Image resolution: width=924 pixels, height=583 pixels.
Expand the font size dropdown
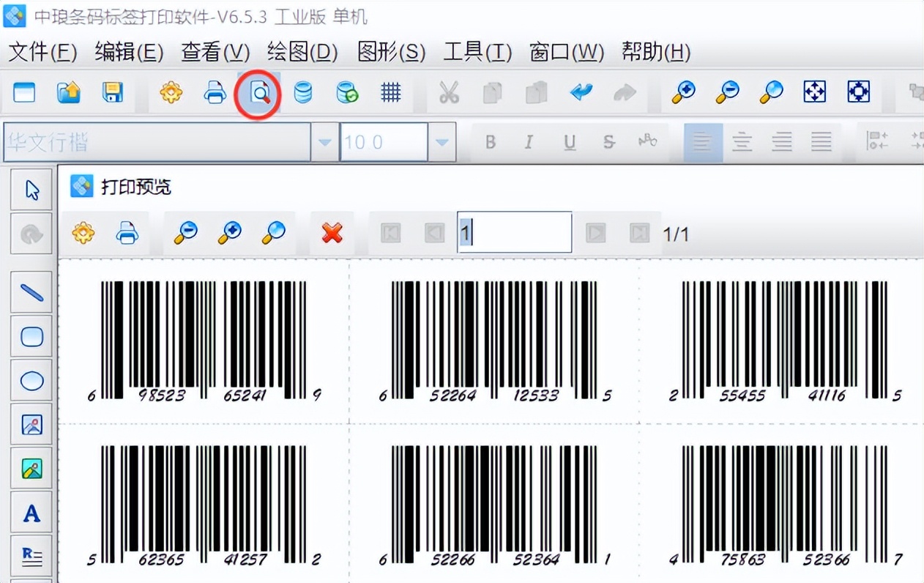tap(441, 142)
